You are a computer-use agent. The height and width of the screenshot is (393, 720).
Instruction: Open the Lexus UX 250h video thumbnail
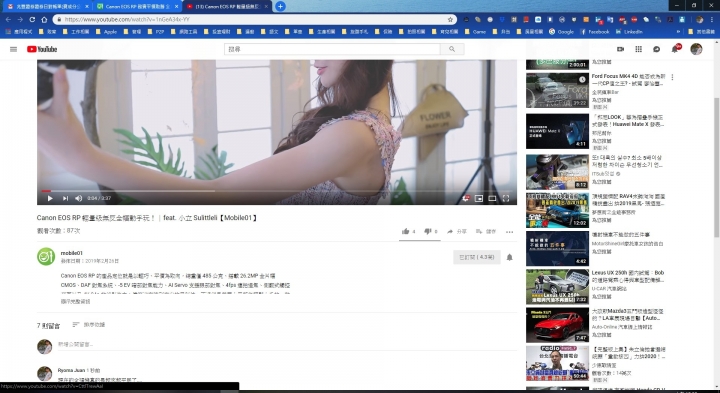coord(557,286)
